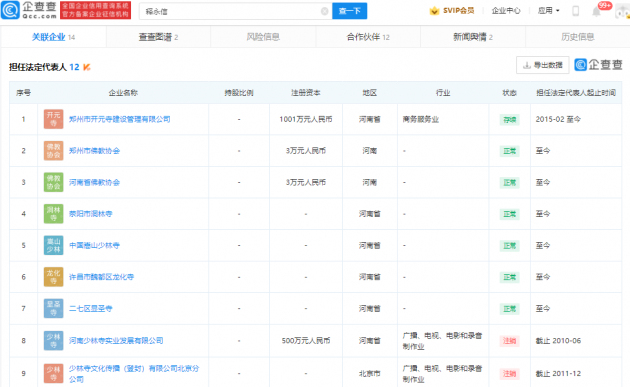The image size is (630, 387).
Task: Open the notifications bell
Action: click(x=596, y=11)
